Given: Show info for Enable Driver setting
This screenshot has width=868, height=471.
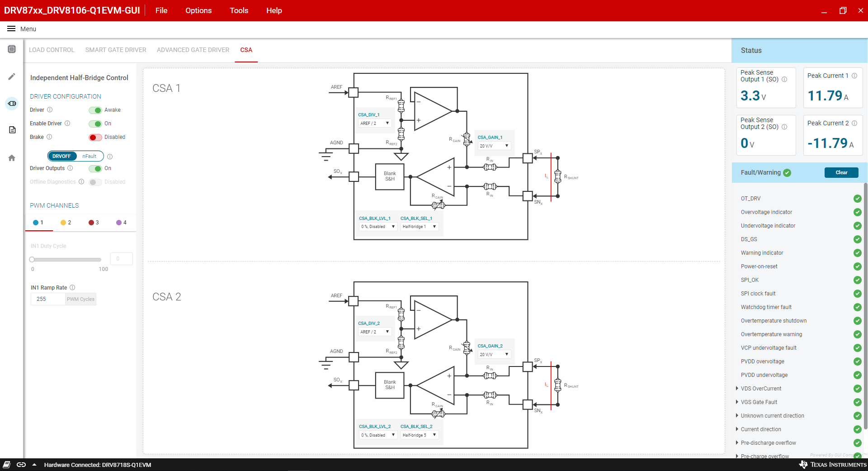Looking at the screenshot, I should click(x=67, y=124).
